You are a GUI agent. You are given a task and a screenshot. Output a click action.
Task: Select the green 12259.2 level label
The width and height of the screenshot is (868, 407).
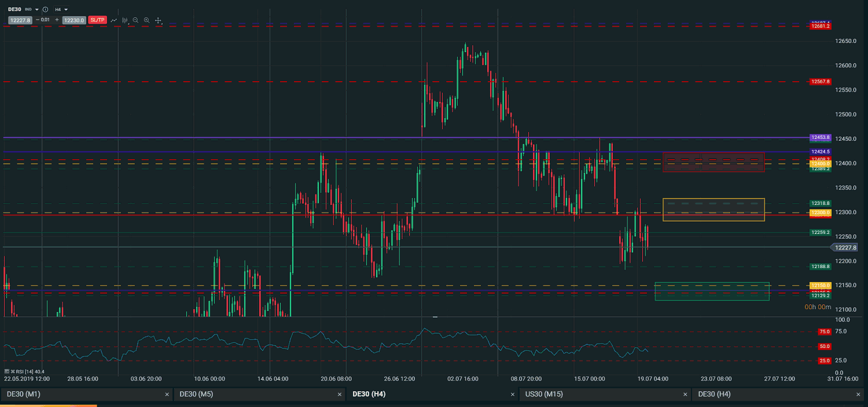[x=821, y=232]
